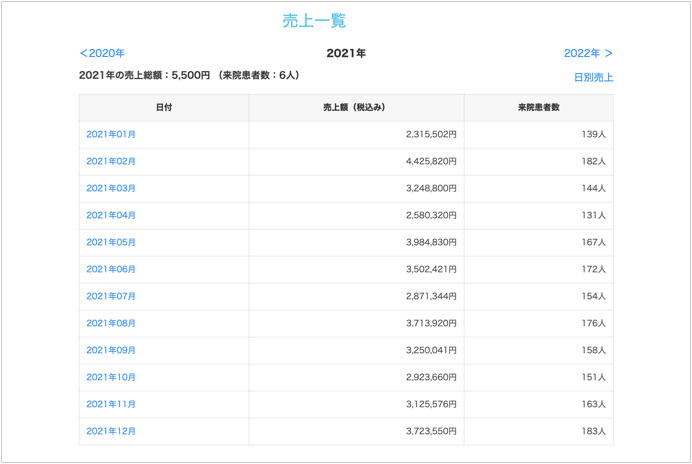Open the 日別売上 daily sales link
The width and height of the screenshot is (692, 464).
pyautogui.click(x=593, y=77)
